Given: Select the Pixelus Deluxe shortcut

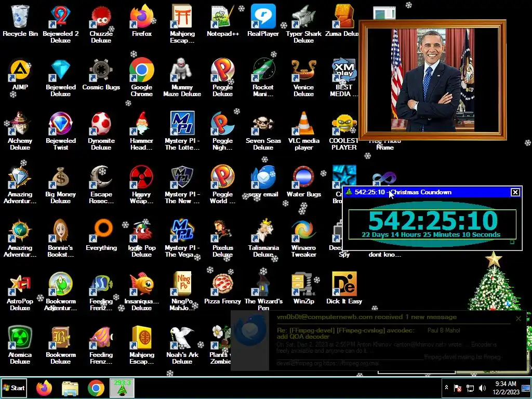Looking at the screenshot, I should click(x=222, y=237).
